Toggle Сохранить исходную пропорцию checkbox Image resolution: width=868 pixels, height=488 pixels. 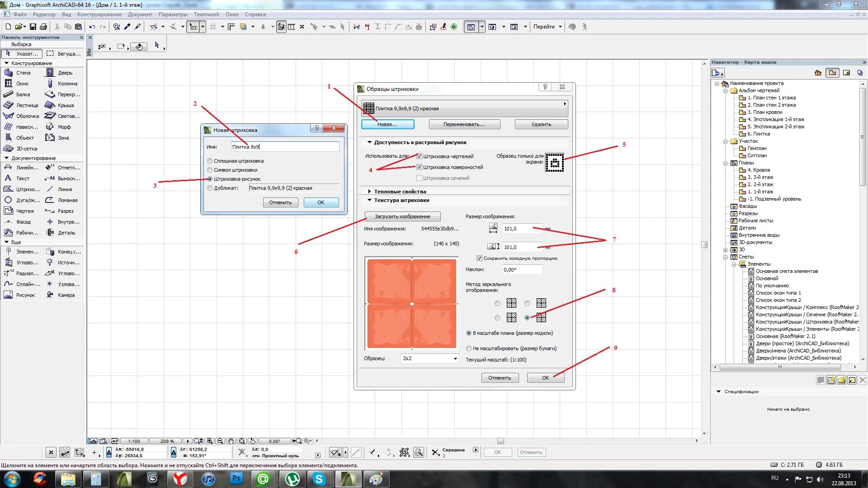tap(479, 258)
